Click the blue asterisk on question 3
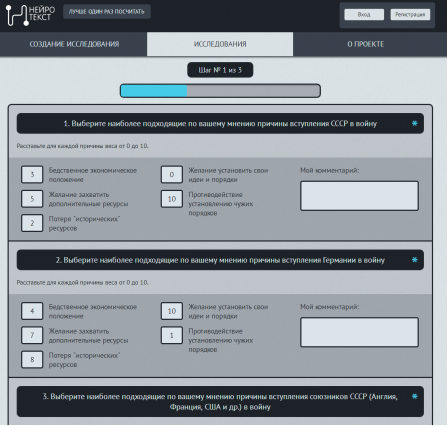448x426 pixels. click(x=414, y=396)
